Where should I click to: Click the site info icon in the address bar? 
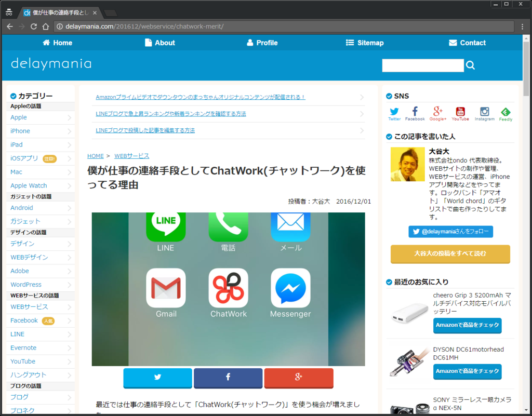coord(60,26)
